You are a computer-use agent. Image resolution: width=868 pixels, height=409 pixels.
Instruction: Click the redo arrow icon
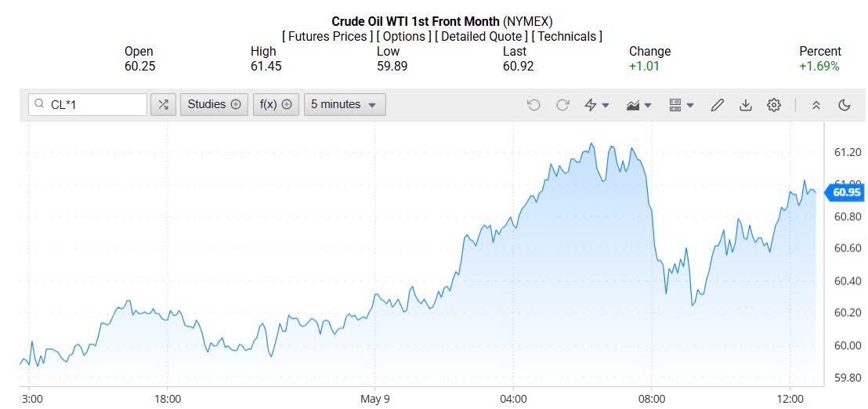click(562, 105)
